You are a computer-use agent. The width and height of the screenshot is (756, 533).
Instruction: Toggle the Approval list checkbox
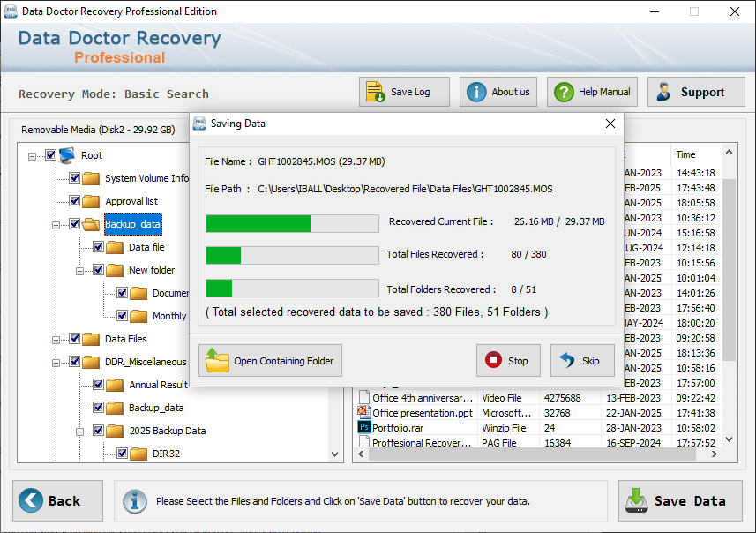click(74, 200)
